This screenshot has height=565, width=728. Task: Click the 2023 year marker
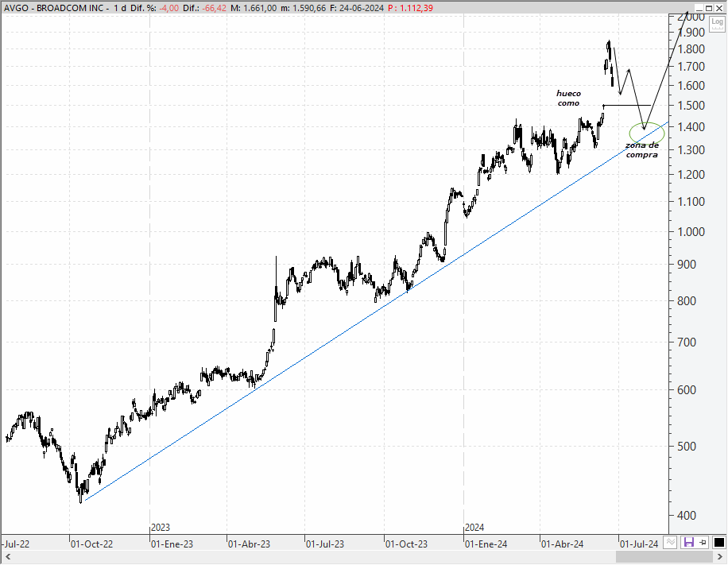coord(161,528)
